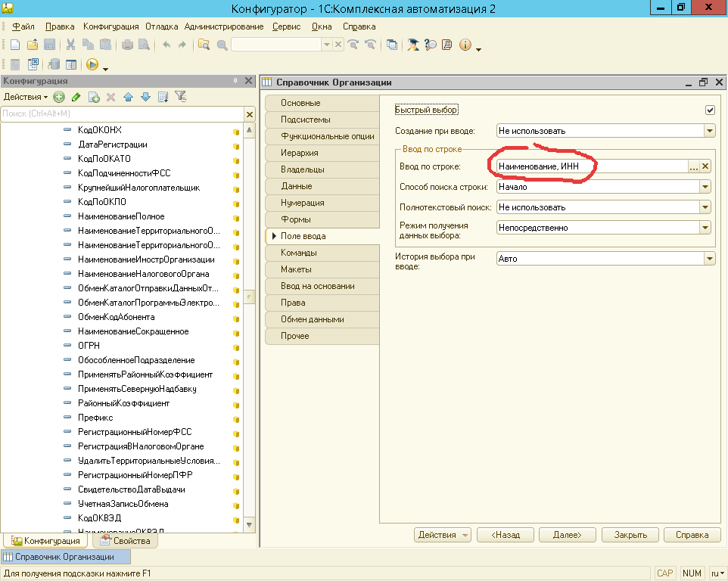Move element up with blue arrow
The width and height of the screenshot is (728, 581).
click(x=128, y=97)
